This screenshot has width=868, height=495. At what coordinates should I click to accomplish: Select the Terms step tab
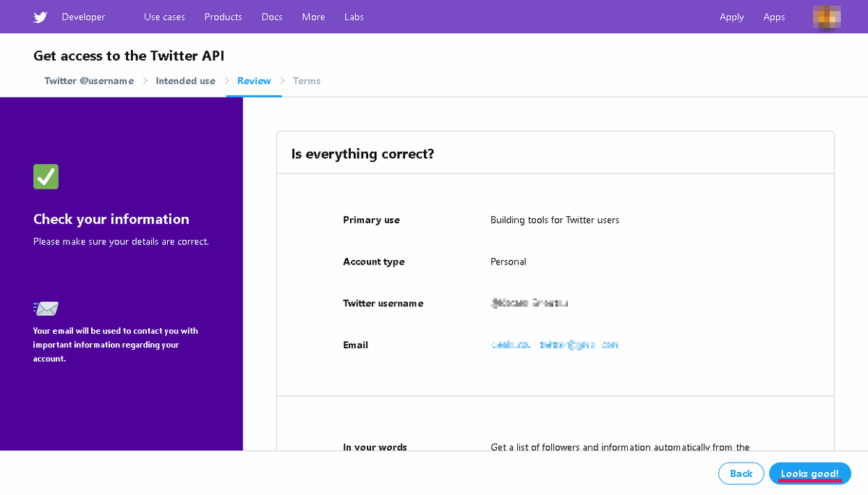tap(307, 81)
